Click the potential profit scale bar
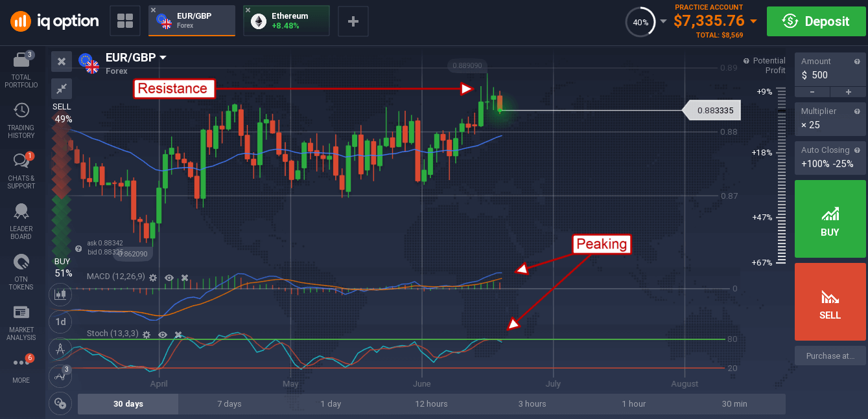The height and width of the screenshot is (419, 868). tap(782, 175)
